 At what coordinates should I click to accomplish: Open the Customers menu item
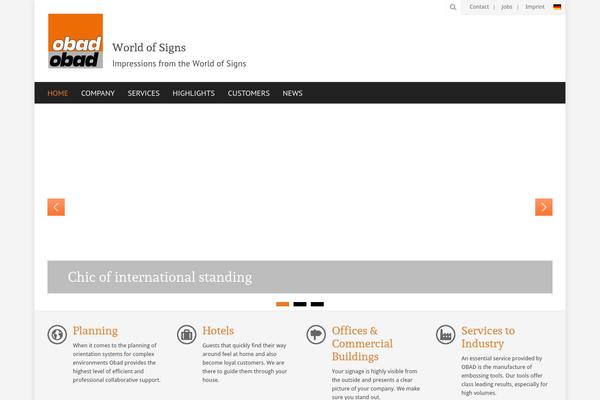(249, 93)
